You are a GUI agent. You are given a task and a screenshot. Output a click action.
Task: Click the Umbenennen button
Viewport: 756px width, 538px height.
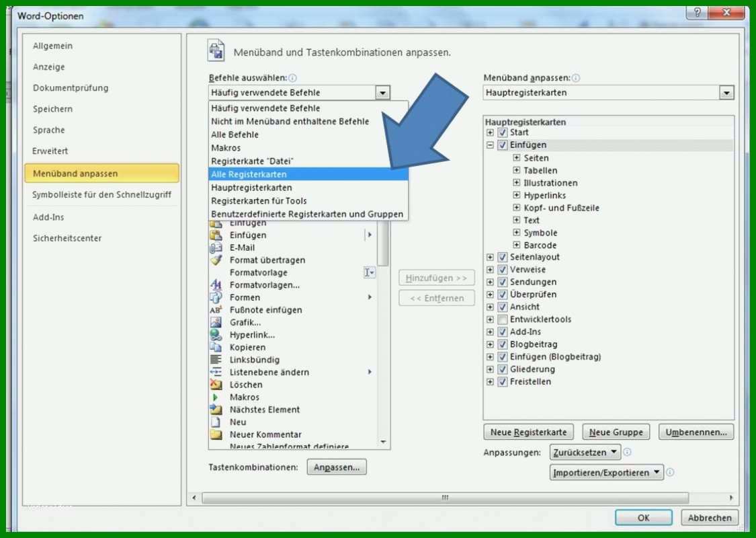coord(696,432)
